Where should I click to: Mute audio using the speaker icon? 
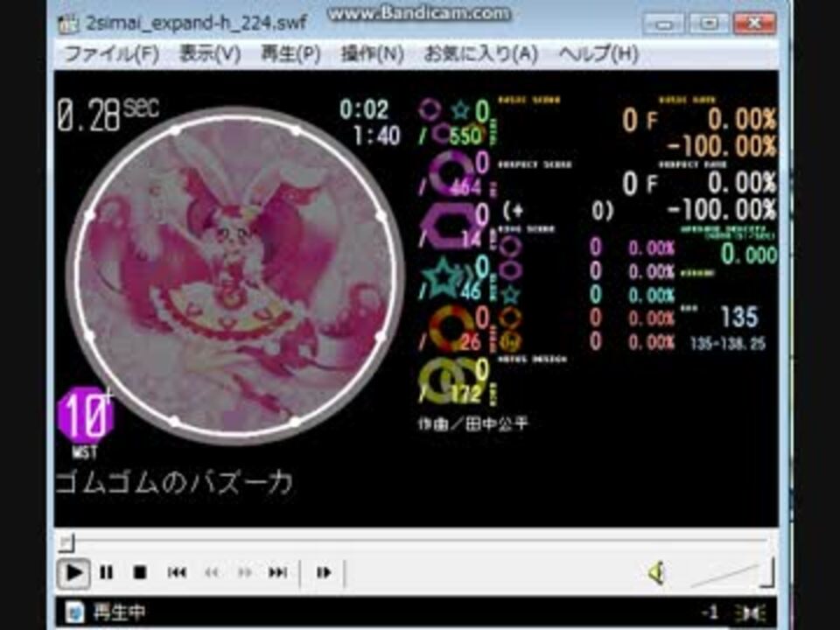[656, 572]
